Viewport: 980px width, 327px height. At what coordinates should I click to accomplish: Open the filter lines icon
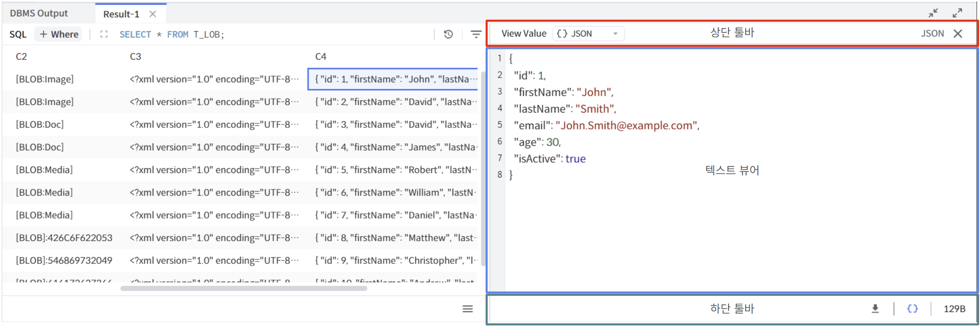click(476, 34)
